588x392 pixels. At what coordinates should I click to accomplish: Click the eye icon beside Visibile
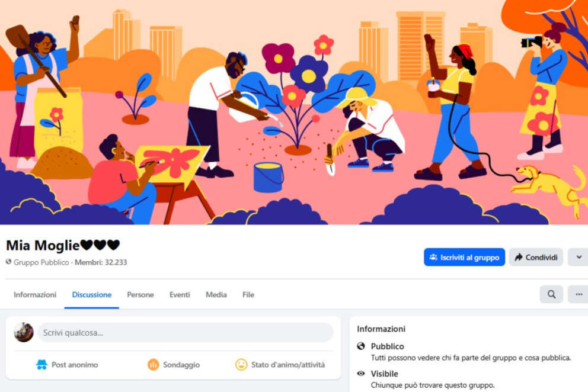361,373
